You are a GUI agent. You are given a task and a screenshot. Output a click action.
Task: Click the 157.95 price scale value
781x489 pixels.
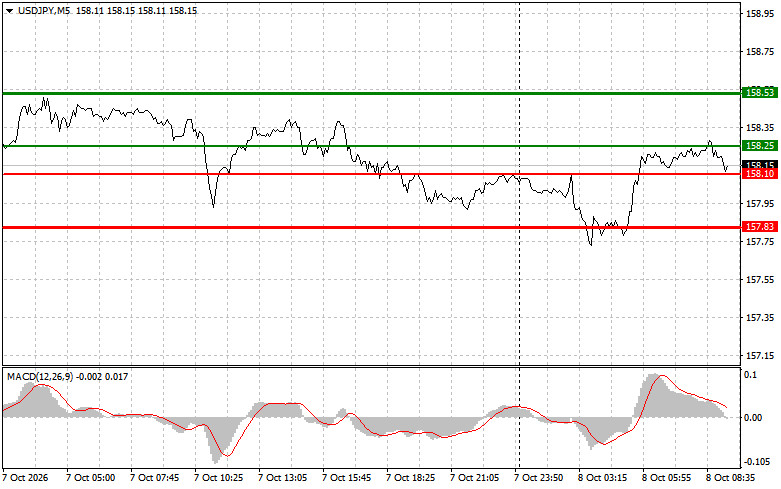click(x=760, y=204)
